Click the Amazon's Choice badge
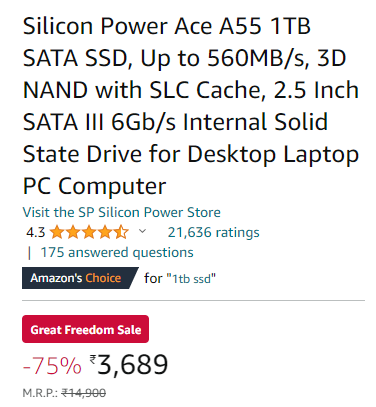This screenshot has width=376, height=407. (80, 278)
